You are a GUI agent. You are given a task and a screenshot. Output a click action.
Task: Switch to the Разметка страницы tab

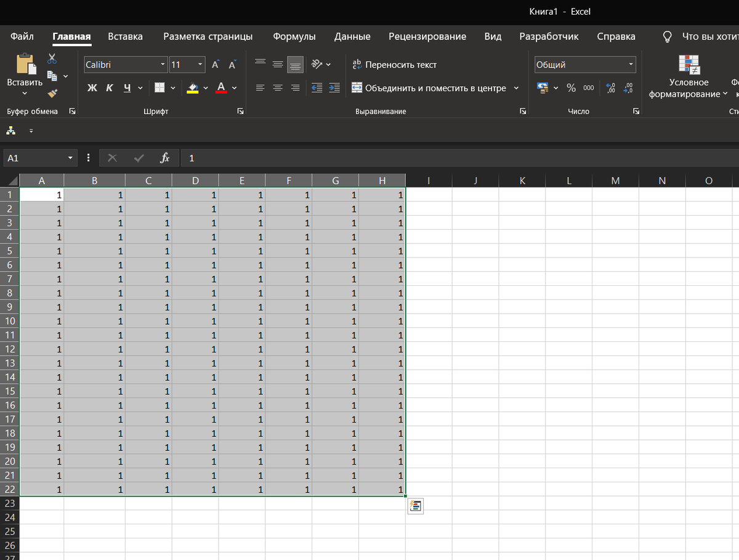click(x=208, y=36)
